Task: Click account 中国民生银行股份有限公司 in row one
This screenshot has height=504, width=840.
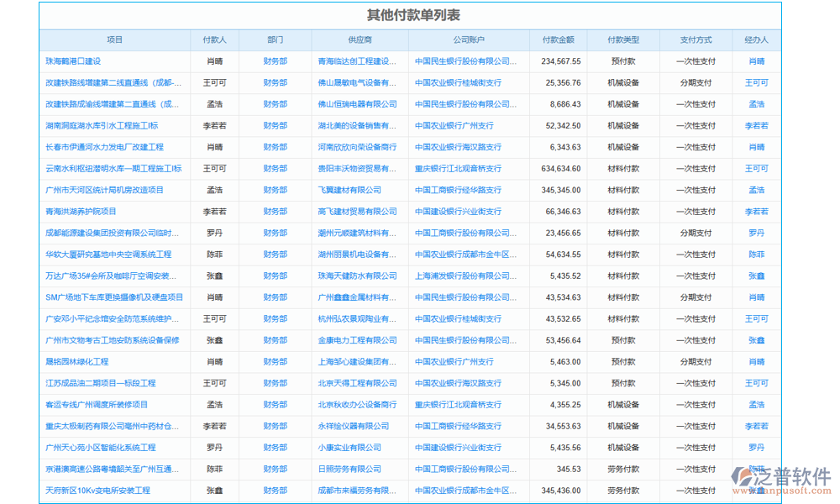Action: tap(465, 60)
